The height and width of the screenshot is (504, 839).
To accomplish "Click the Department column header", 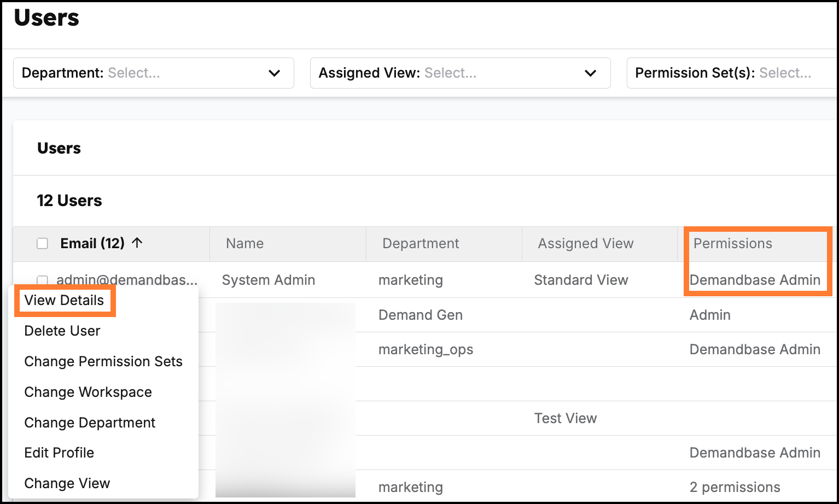I will coord(421,243).
